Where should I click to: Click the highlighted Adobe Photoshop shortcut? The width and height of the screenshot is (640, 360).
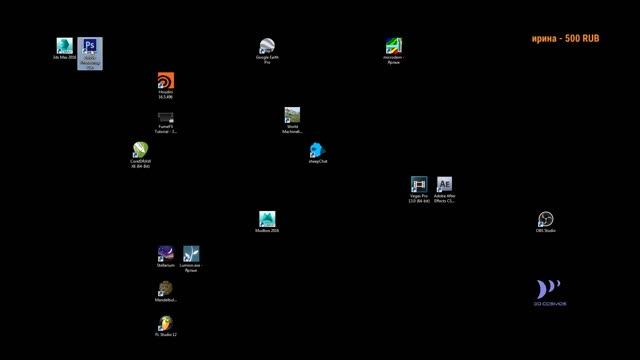(90, 53)
